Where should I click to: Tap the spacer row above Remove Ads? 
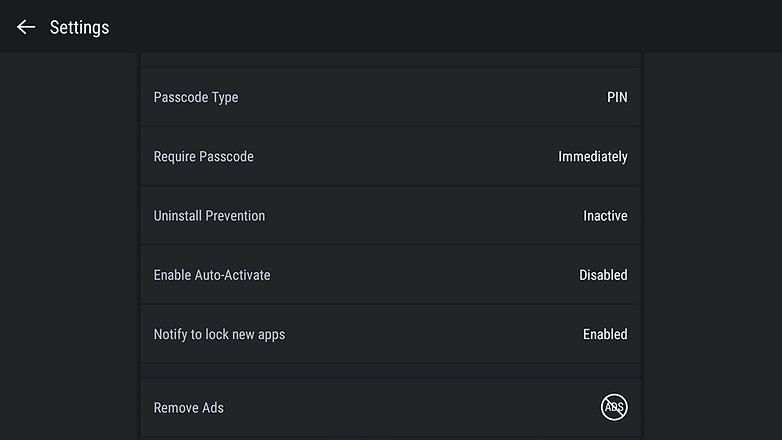point(391,371)
